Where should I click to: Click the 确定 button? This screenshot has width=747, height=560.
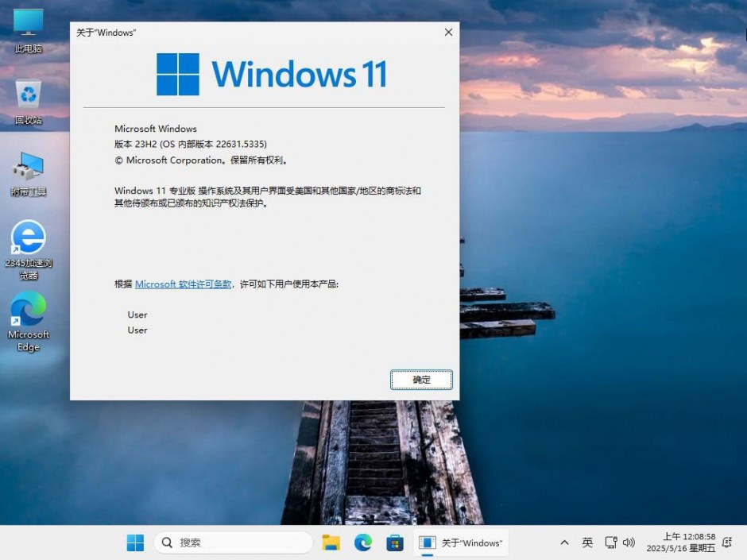point(421,380)
